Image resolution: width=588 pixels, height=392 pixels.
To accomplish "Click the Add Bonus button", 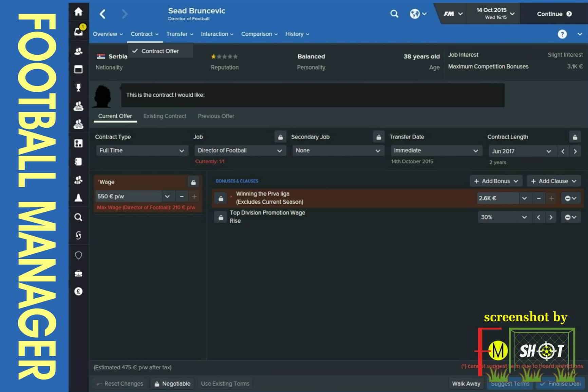I will click(496, 181).
